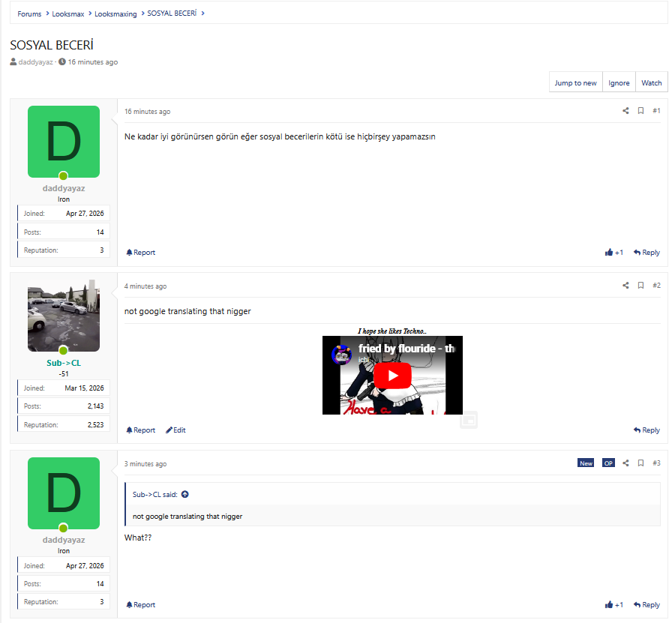
Task: Bookmark post #3
Action: tap(640, 463)
